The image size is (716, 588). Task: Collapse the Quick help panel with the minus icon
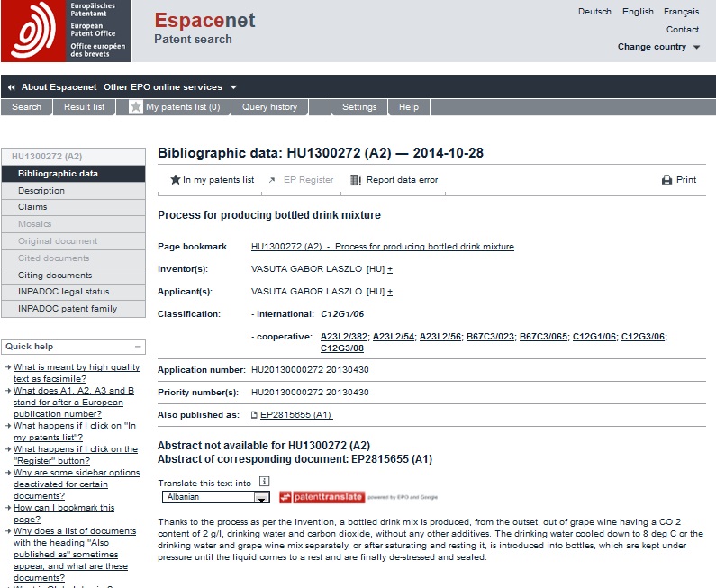click(x=138, y=347)
